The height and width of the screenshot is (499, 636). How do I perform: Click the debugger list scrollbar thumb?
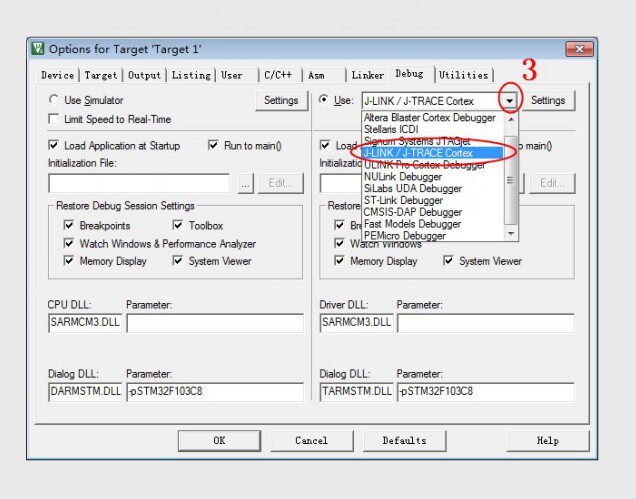pos(511,180)
